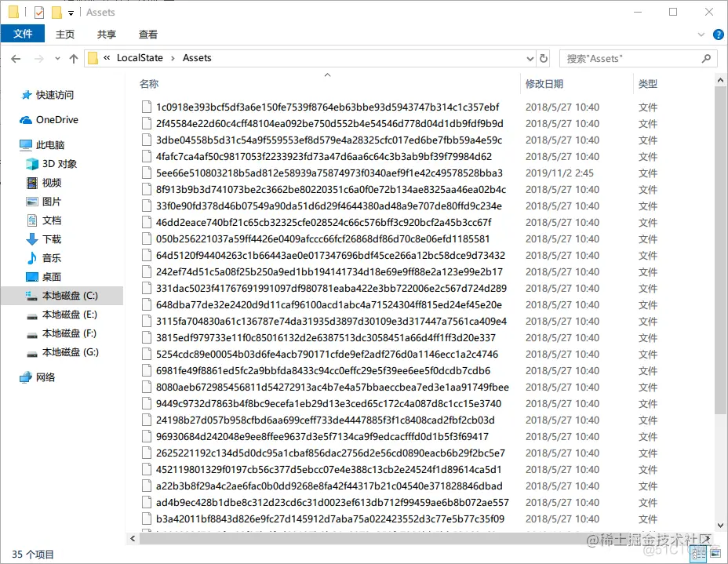The width and height of the screenshot is (728, 564).
Task: Click the scroll-down arrow of file list
Action: pos(720,526)
